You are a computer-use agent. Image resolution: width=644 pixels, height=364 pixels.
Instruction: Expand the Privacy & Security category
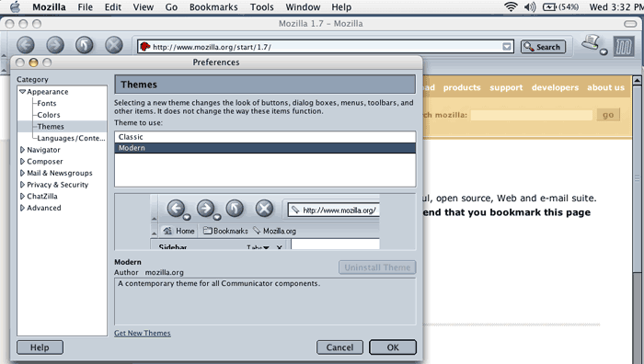click(x=22, y=184)
